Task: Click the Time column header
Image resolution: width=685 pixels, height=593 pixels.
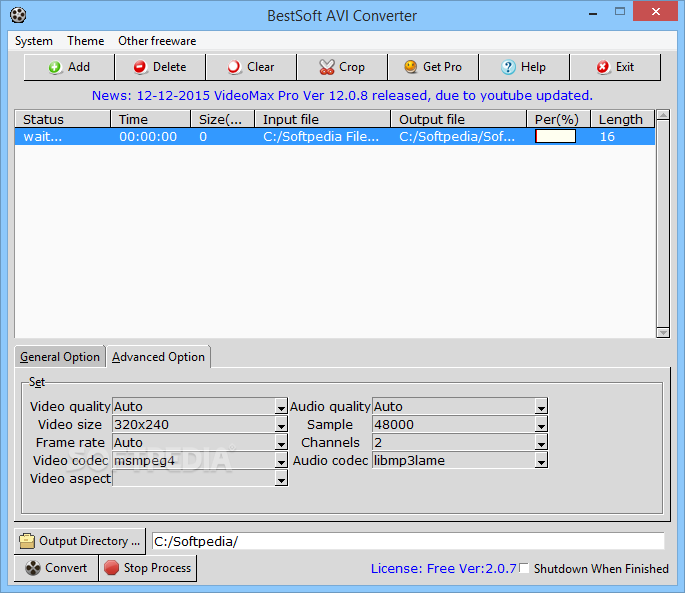Action: 150,119
